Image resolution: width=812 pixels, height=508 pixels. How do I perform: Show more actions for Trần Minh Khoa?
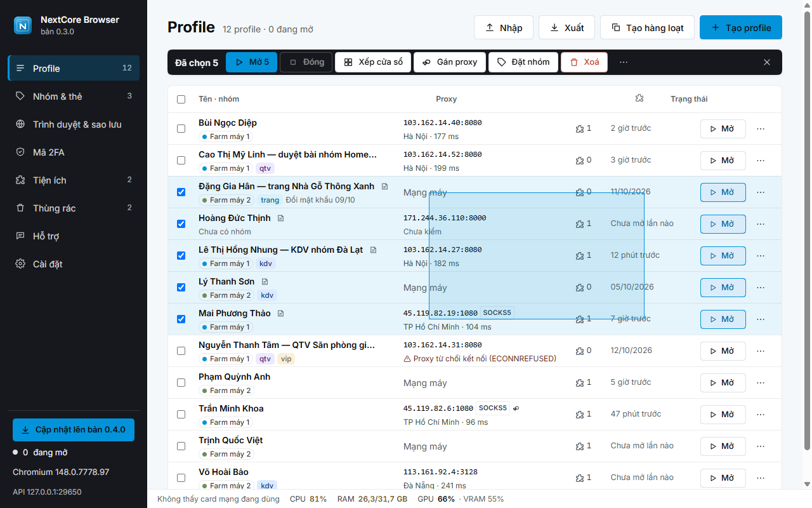pos(761,414)
